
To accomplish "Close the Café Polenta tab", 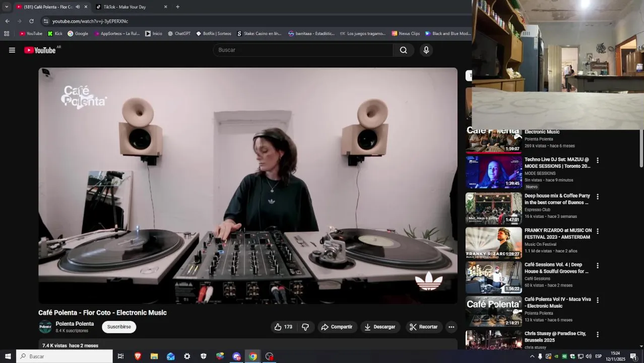I will coord(86,7).
